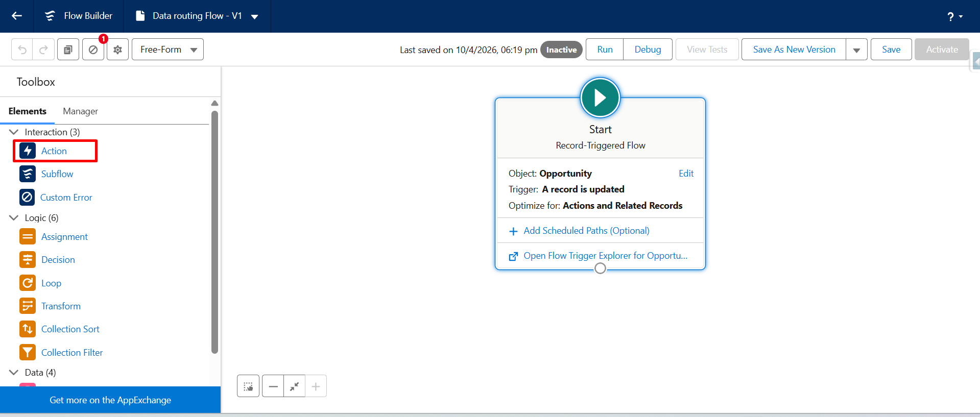Collapse the Interaction section chevron
The image size is (980, 417).
pyautogui.click(x=14, y=132)
